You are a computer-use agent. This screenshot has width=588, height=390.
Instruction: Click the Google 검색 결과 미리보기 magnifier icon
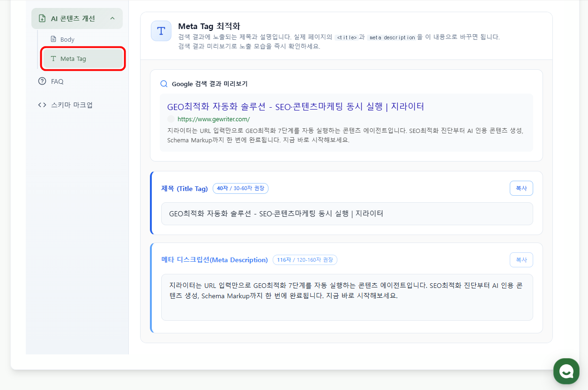click(164, 84)
